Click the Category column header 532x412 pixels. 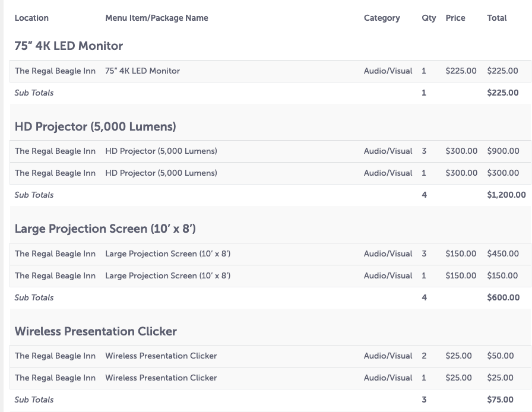click(x=382, y=18)
